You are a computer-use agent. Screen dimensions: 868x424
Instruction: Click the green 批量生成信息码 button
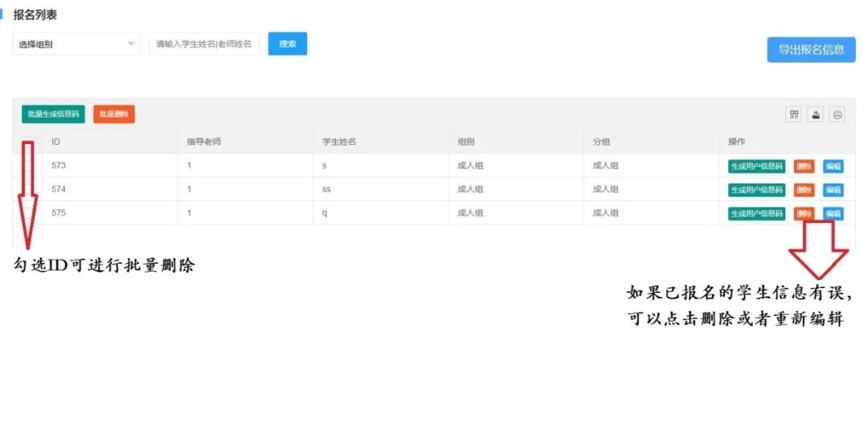click(53, 114)
